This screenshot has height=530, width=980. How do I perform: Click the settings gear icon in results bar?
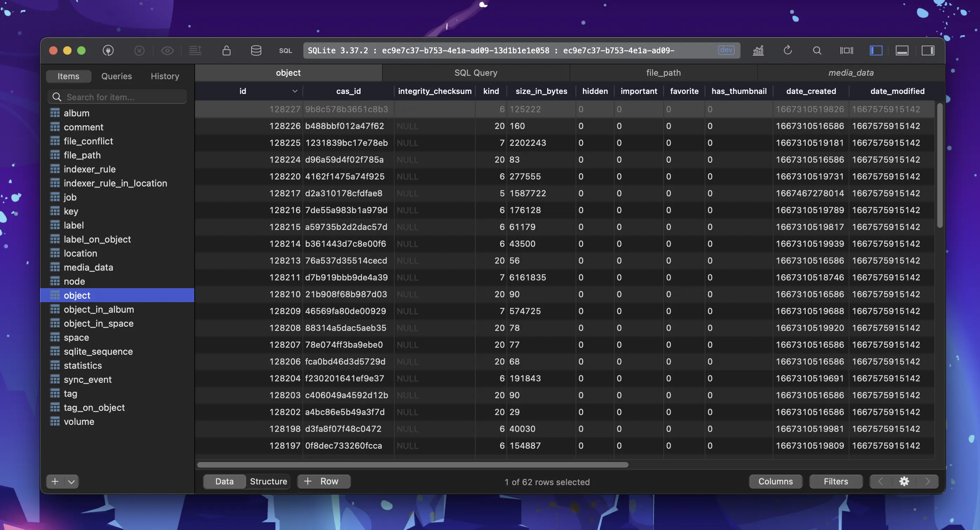point(904,481)
